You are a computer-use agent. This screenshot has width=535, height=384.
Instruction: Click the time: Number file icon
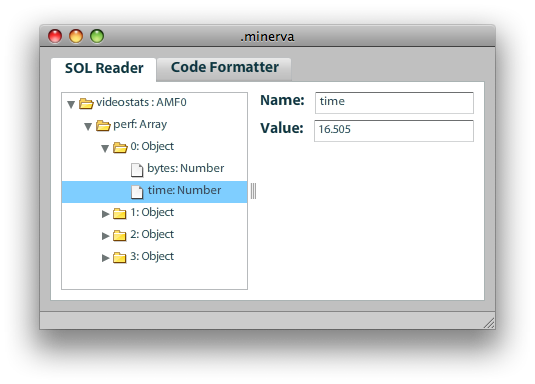(137, 191)
